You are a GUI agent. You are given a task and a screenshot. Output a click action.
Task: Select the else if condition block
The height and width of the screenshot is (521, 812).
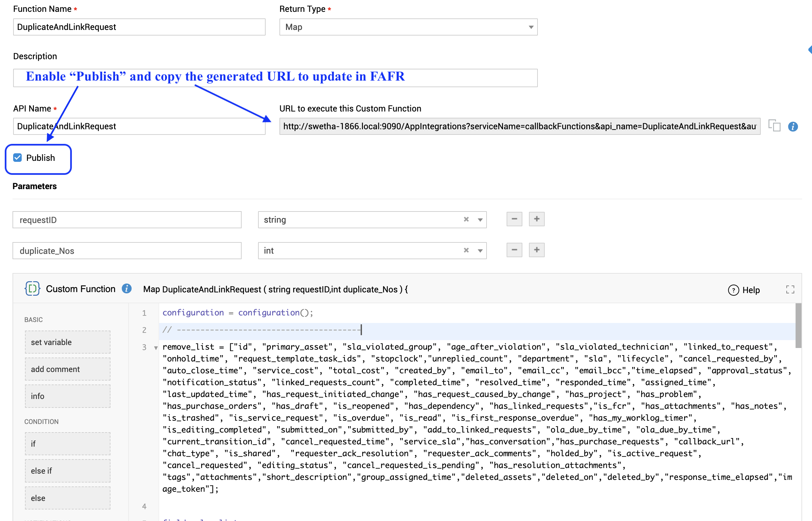(x=68, y=471)
